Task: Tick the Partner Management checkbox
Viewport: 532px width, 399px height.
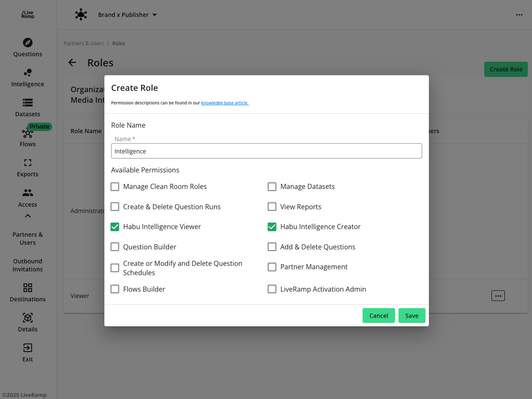Action: pos(272,267)
